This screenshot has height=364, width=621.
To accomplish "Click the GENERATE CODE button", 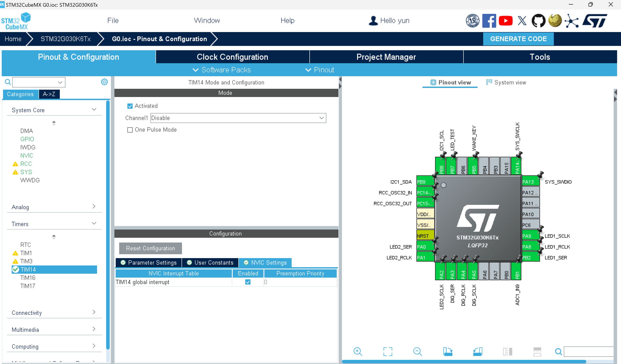I will [x=518, y=39].
